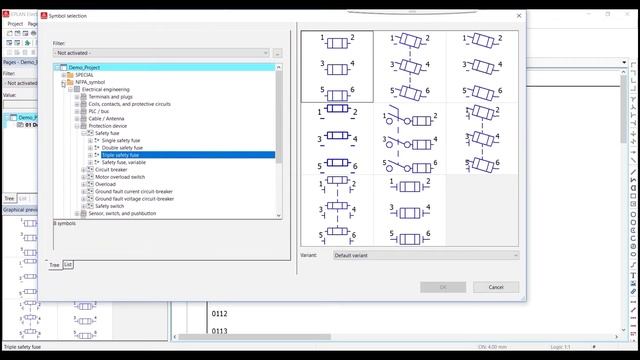Click the 8 symbols count label
The width and height of the screenshot is (640, 360).
coord(64,224)
